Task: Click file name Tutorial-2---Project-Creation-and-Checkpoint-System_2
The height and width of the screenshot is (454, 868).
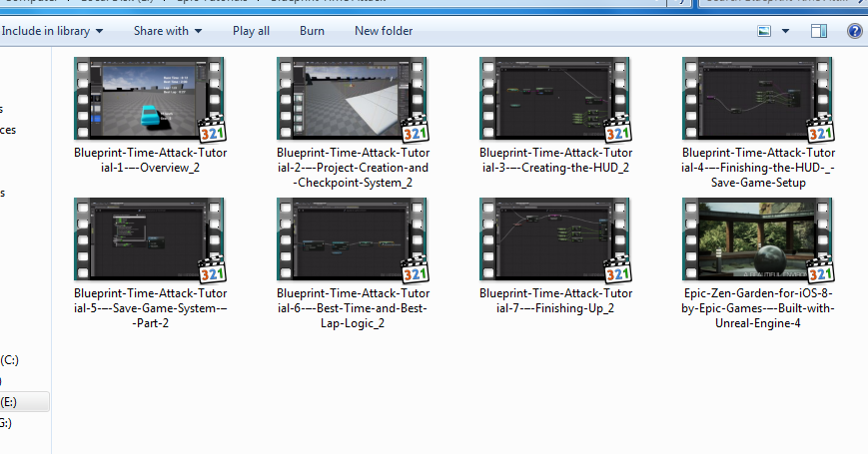Action: [x=353, y=168]
